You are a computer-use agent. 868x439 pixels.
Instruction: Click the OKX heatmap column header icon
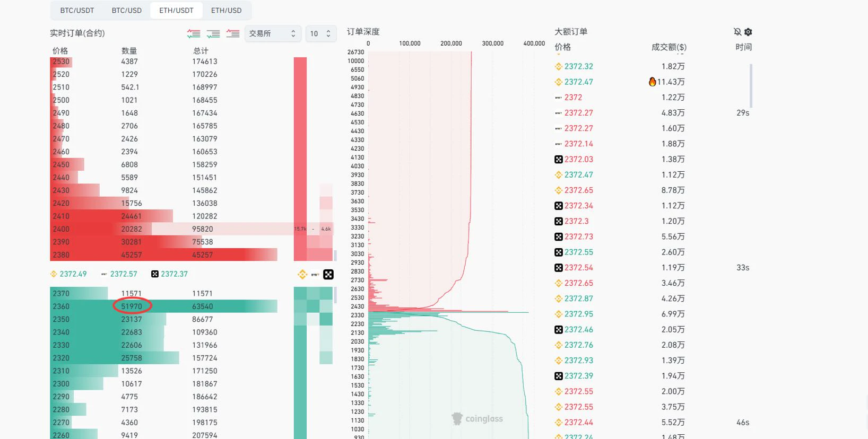(328, 274)
